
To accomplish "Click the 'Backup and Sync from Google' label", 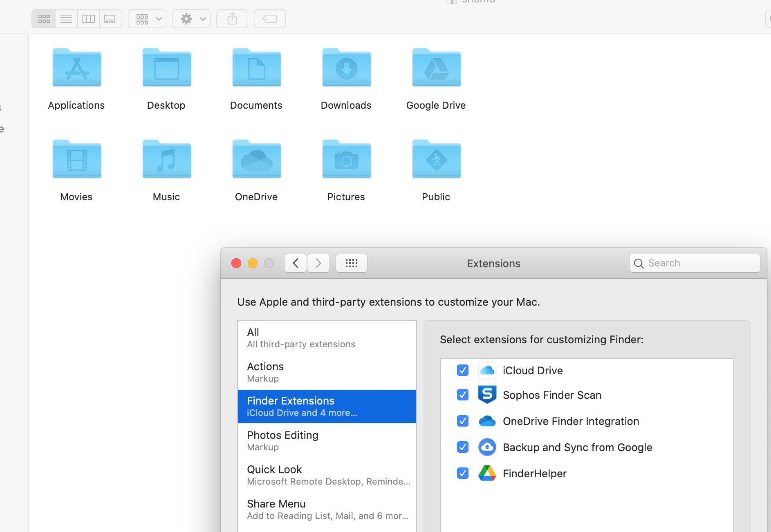I will [578, 447].
